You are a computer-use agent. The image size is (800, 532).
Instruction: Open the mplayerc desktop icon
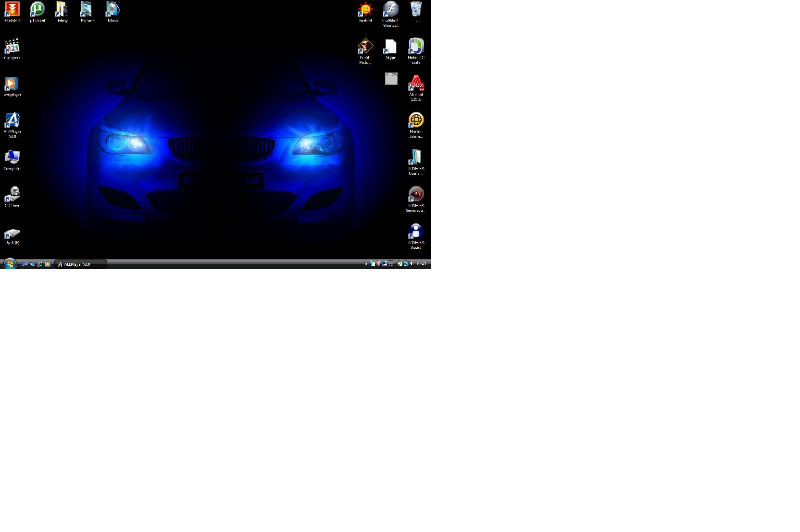click(12, 47)
